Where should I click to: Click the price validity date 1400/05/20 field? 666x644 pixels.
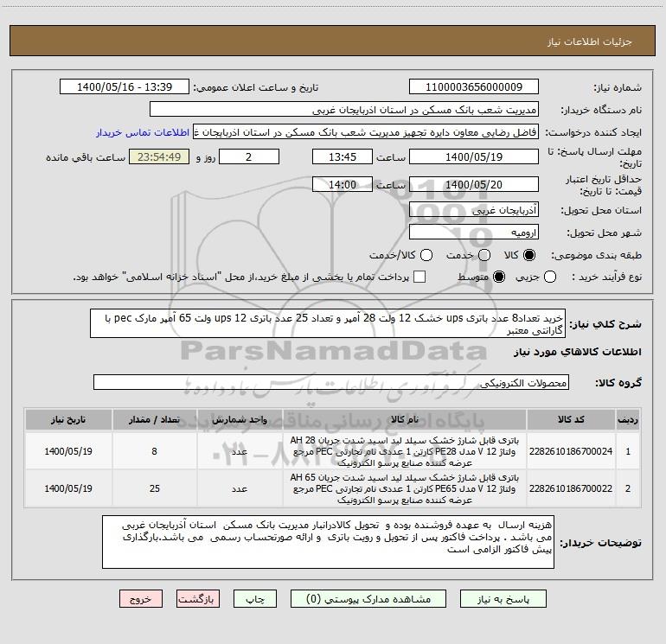point(474,185)
